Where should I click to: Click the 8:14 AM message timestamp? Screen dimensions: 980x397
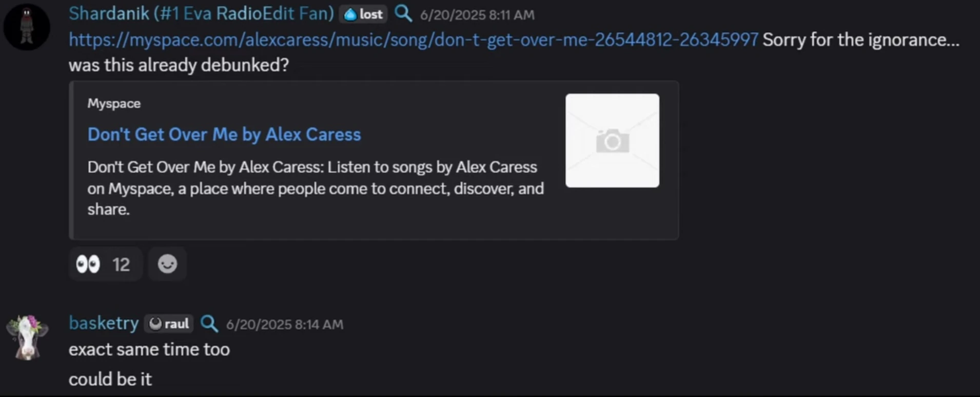[x=285, y=325]
